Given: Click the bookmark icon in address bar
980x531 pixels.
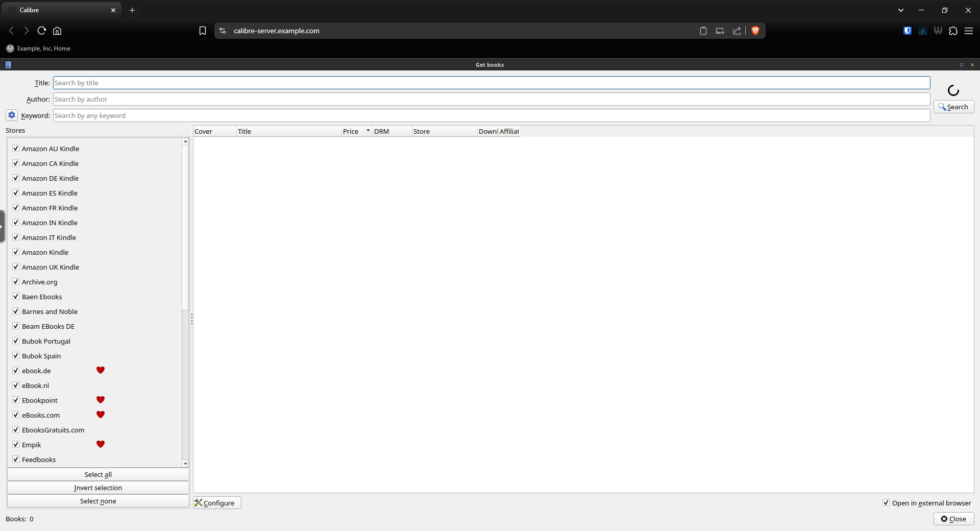Looking at the screenshot, I should click(x=203, y=31).
